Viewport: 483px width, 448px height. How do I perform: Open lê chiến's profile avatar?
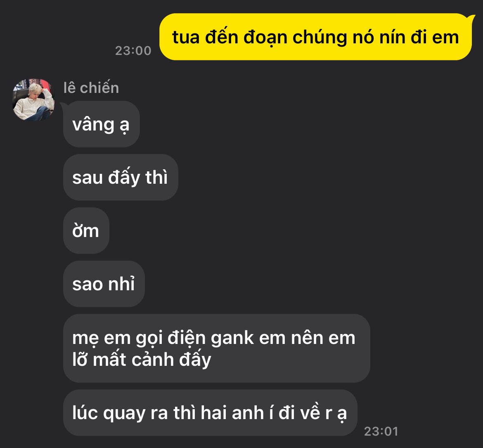coord(33,100)
